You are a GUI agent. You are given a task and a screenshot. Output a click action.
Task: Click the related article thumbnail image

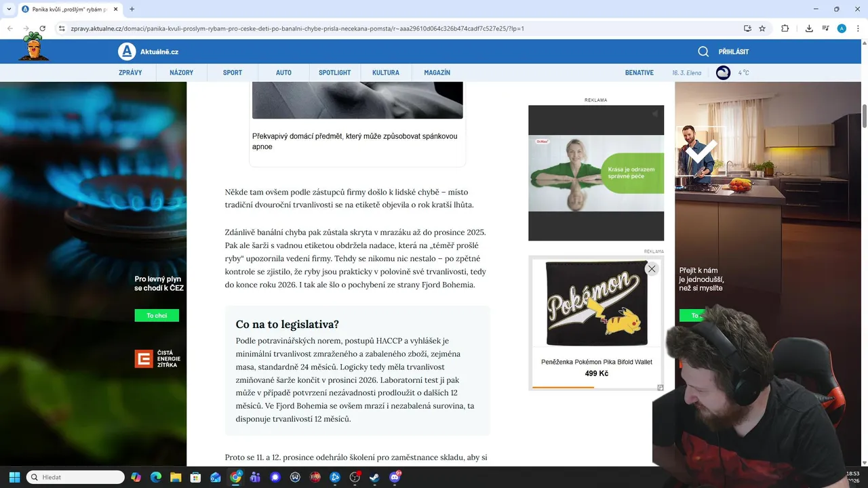coord(357,100)
